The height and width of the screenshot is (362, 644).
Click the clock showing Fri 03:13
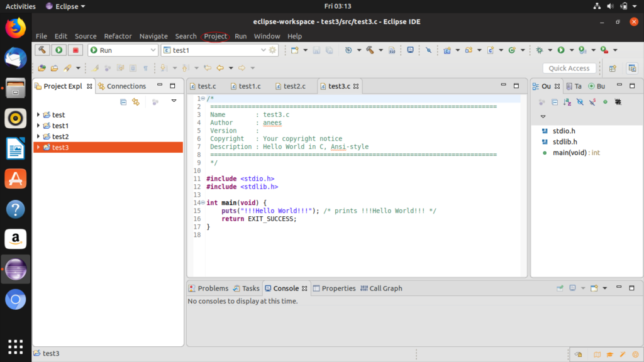pyautogui.click(x=338, y=6)
